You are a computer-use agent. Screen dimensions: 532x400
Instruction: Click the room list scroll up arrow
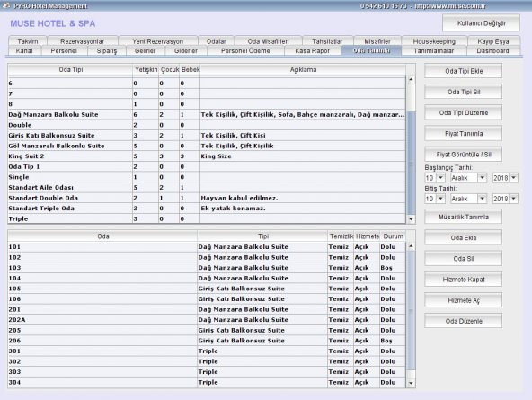(411, 245)
